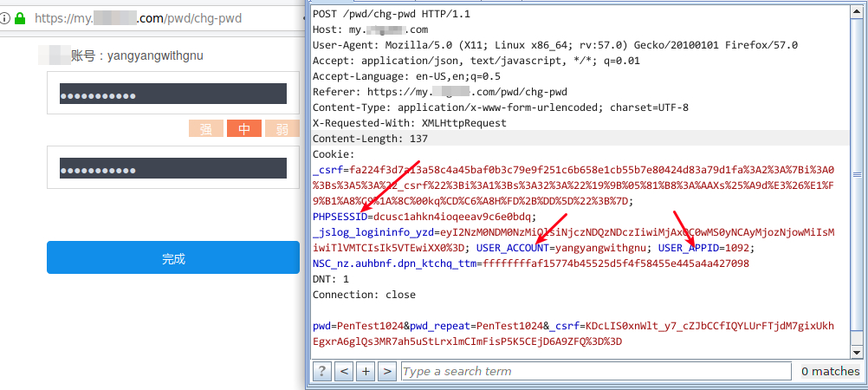Click the site info icon beside the padlock
The width and height of the screenshot is (868, 390).
click(5, 18)
